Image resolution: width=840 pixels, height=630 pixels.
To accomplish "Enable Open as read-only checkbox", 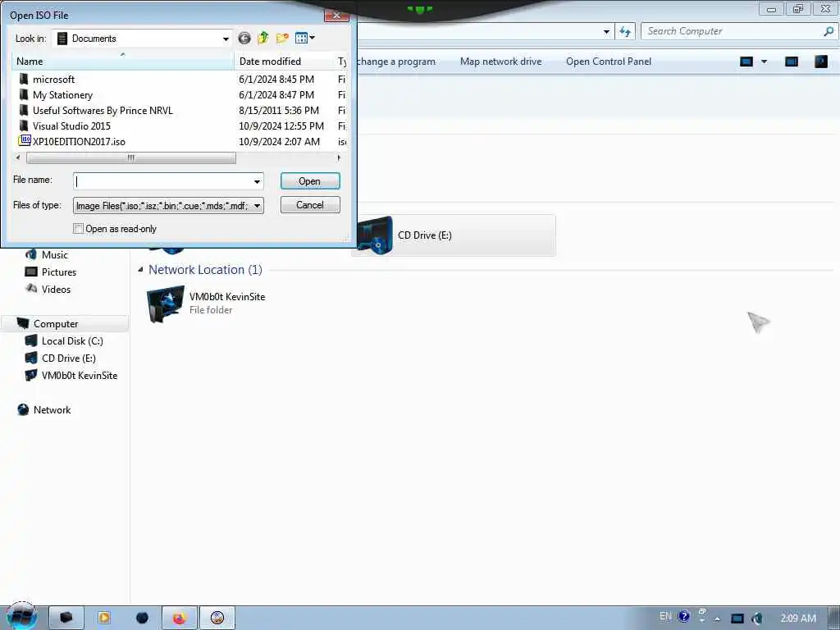I will (78, 229).
